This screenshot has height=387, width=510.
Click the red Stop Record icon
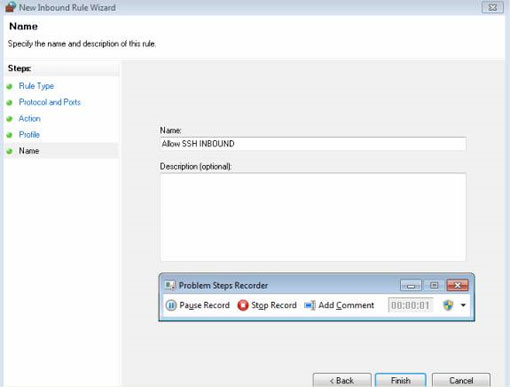(x=243, y=305)
